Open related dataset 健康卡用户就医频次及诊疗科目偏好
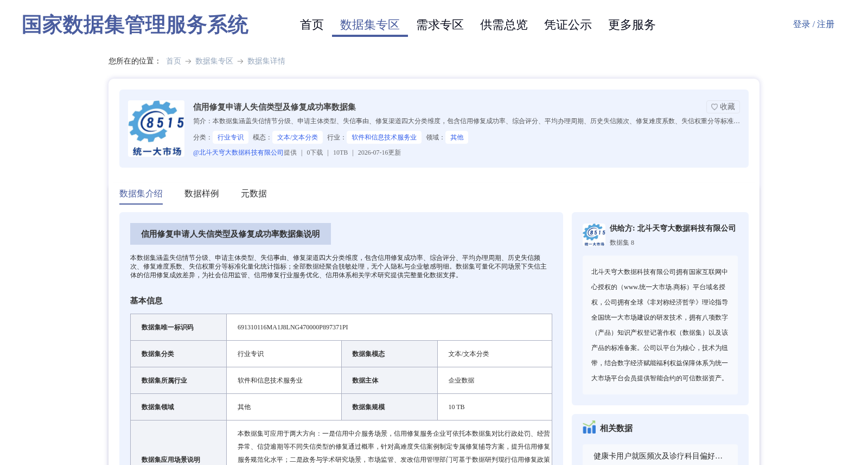 (658, 456)
